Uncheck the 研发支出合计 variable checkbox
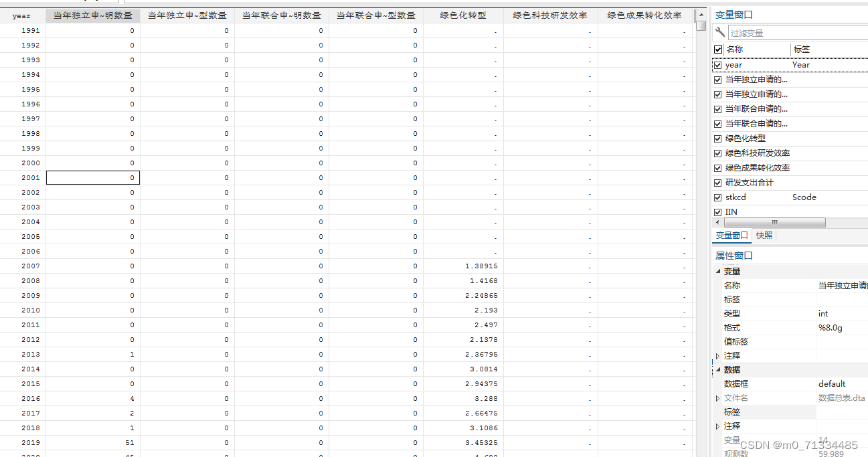The width and height of the screenshot is (868, 457). (718, 183)
